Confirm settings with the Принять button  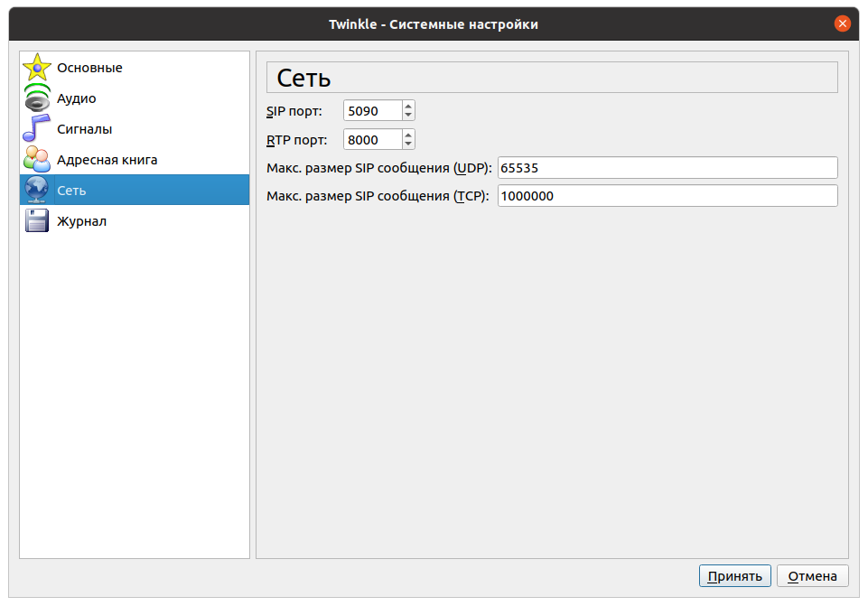(734, 576)
